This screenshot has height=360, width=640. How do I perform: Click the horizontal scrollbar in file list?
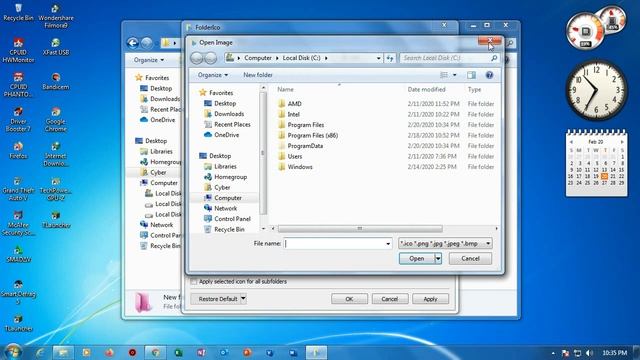point(360,229)
